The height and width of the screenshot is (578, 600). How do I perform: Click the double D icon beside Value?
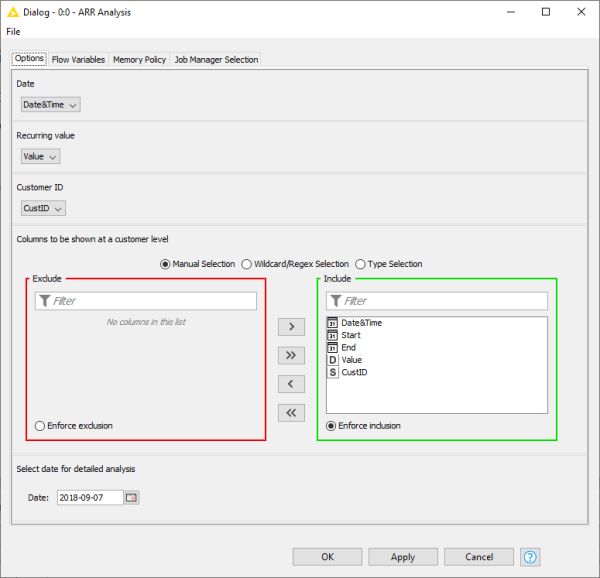pos(333,360)
